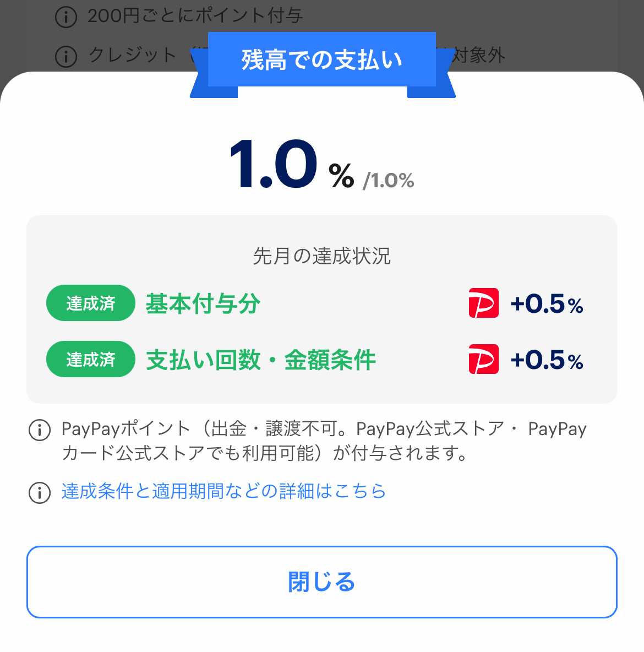
Task: Click the 先月の達成状況 heading
Action: [x=321, y=256]
